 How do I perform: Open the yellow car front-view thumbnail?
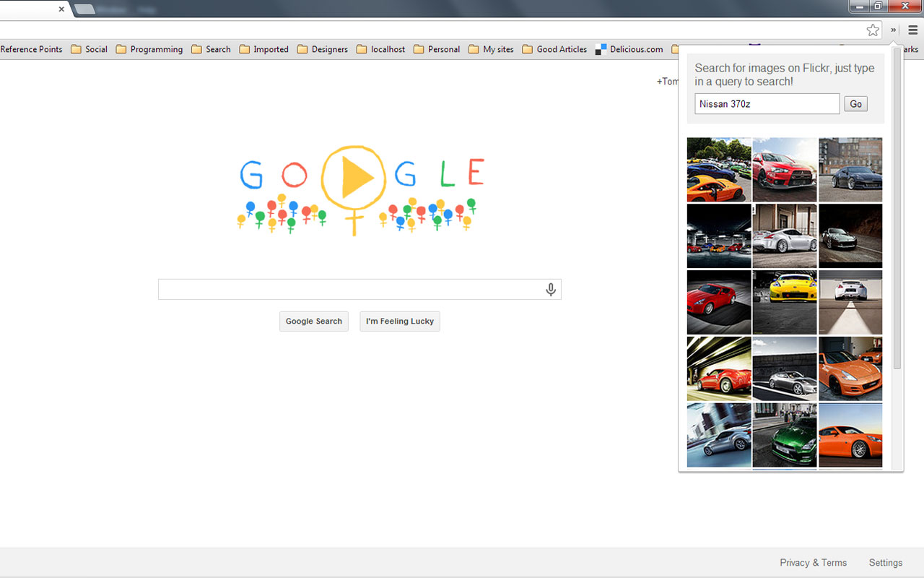pyautogui.click(x=785, y=302)
